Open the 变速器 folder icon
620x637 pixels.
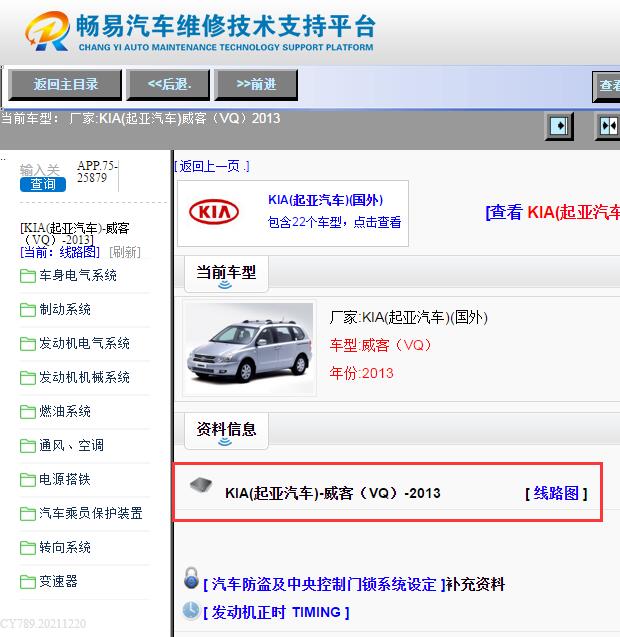click(28, 582)
